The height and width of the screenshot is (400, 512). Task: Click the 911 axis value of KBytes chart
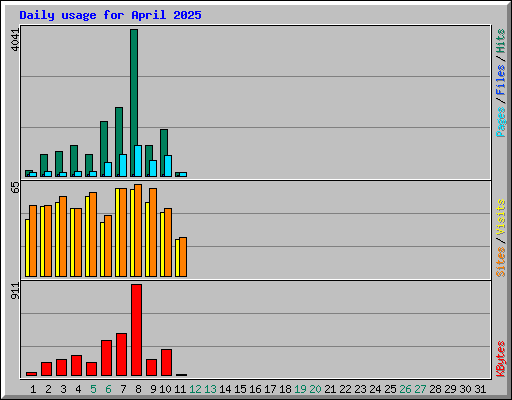click(x=15, y=291)
